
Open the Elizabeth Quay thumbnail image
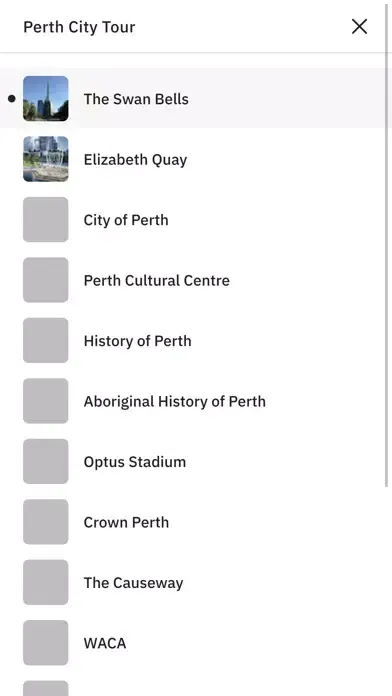46,159
